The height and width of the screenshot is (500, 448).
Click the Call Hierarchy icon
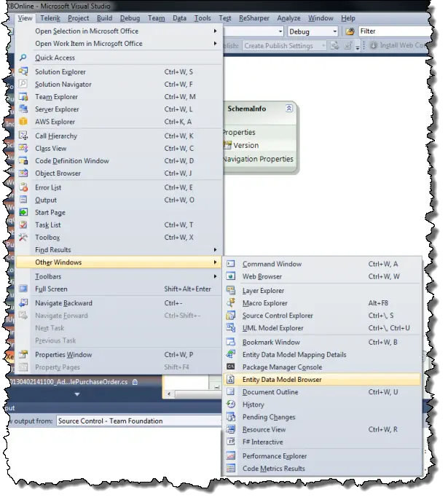(x=23, y=136)
